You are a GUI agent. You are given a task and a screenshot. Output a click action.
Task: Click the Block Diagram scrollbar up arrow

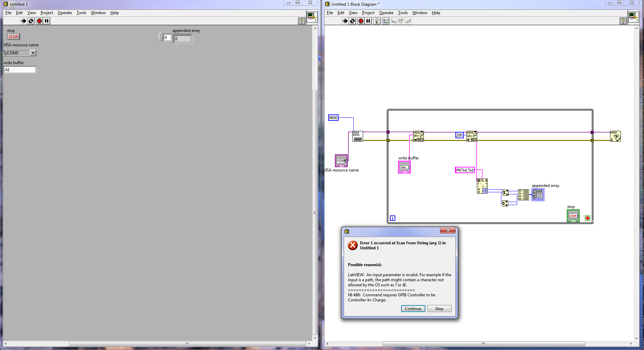click(x=636, y=28)
